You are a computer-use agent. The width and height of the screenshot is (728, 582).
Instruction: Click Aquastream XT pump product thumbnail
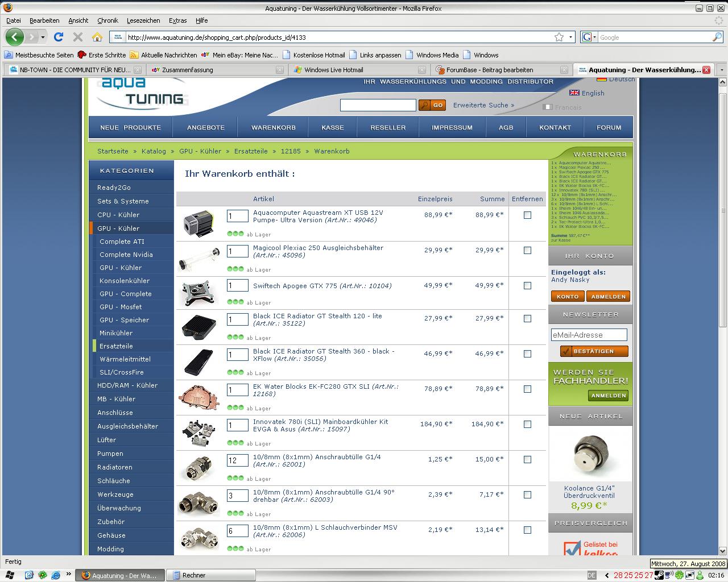[198, 223]
